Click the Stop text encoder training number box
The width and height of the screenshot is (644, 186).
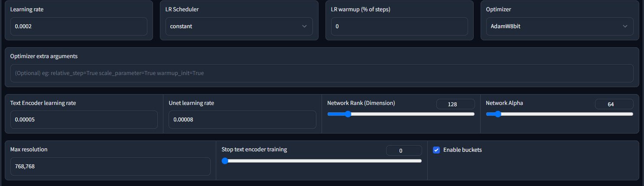404,150
